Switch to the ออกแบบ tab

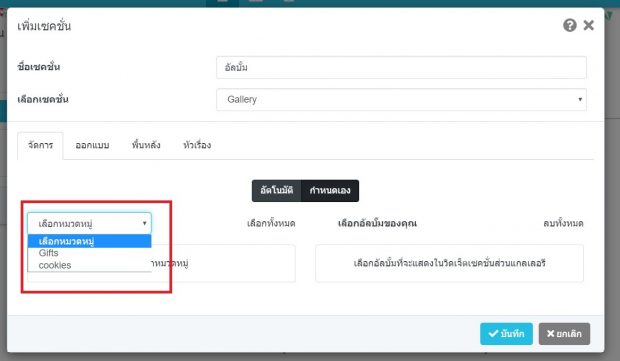click(92, 146)
